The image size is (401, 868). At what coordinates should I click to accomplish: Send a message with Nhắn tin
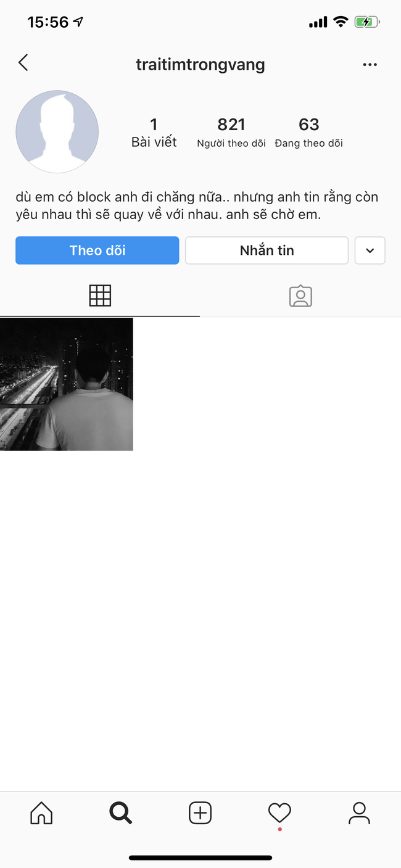(x=267, y=250)
